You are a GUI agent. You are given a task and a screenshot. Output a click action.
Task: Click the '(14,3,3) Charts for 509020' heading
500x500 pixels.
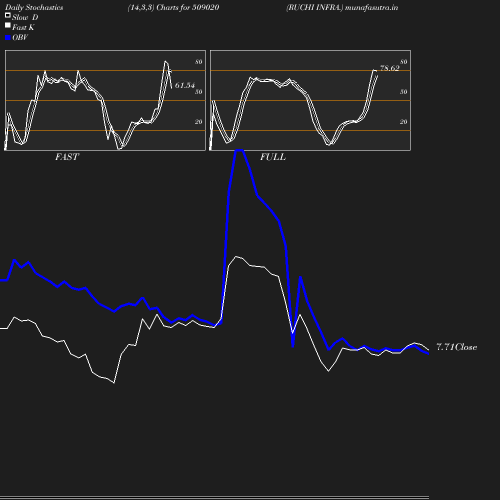coord(173,8)
